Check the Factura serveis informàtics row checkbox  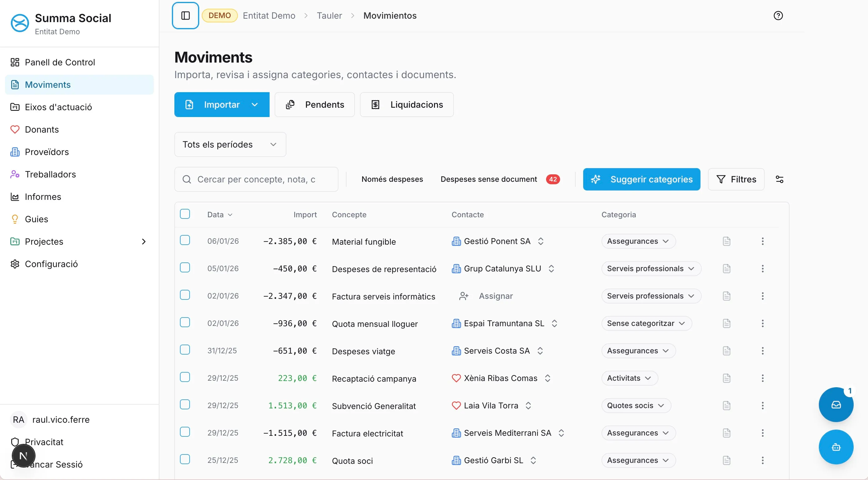point(185,295)
